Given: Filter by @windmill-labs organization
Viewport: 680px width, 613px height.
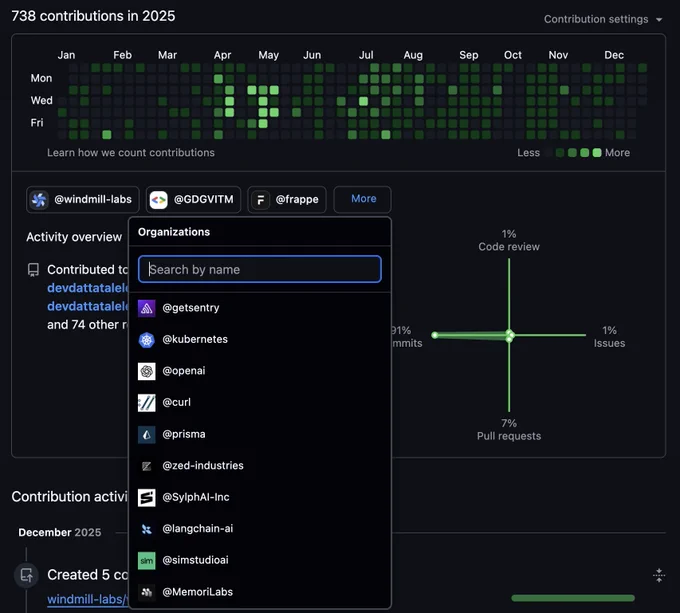Looking at the screenshot, I should tap(83, 199).
